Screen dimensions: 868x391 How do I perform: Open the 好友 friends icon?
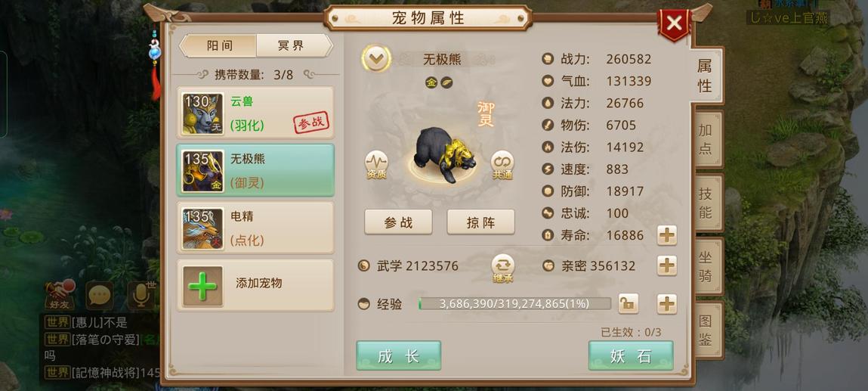60,295
